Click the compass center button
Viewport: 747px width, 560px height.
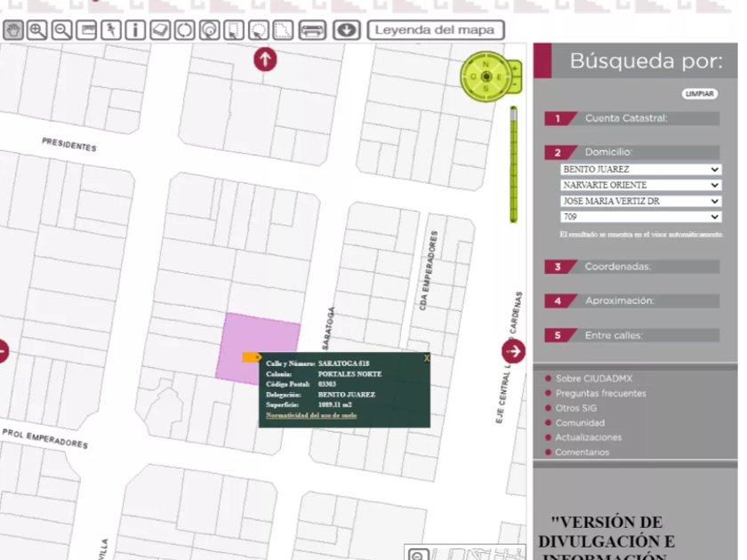coord(486,76)
